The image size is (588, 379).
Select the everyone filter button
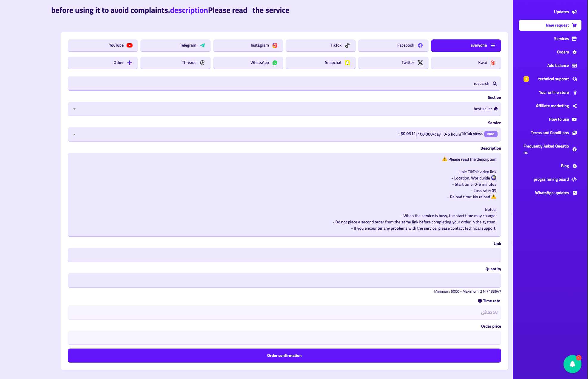pyautogui.click(x=466, y=45)
